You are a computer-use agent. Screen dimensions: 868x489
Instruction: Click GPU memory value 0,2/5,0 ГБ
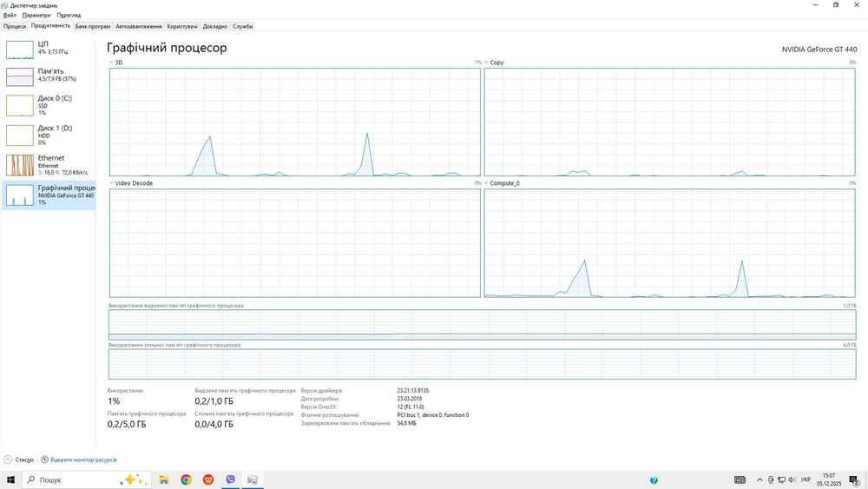pyautogui.click(x=127, y=424)
